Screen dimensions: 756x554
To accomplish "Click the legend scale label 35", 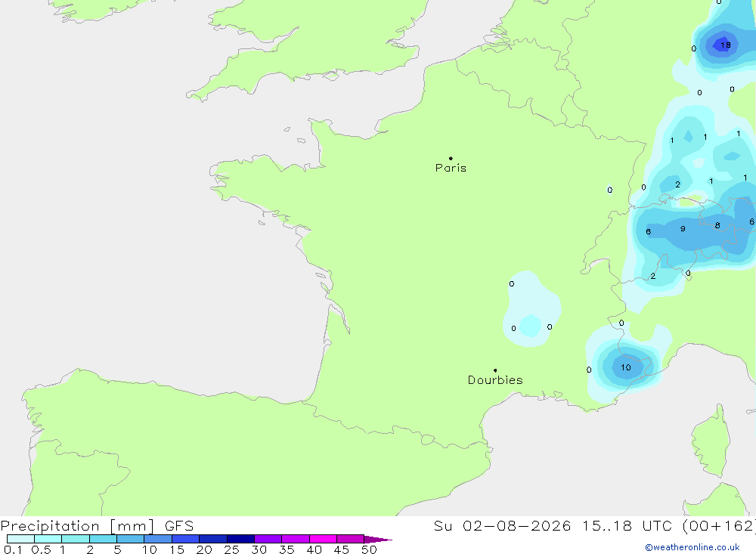I will (287, 549).
